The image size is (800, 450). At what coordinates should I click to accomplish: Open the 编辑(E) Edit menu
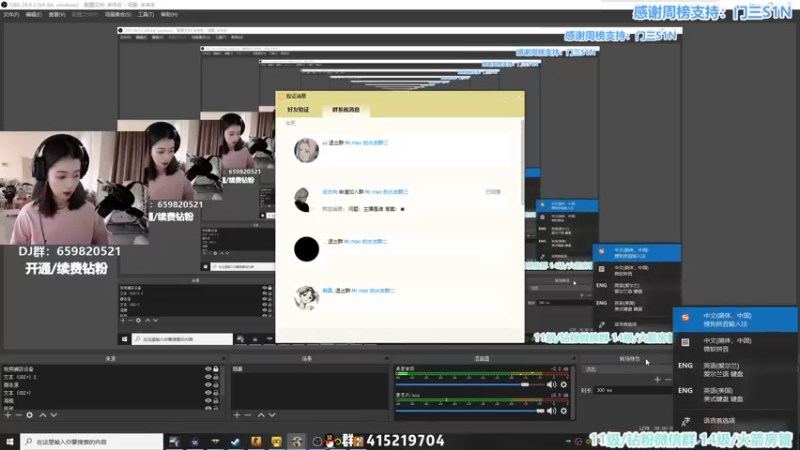[x=33, y=15]
